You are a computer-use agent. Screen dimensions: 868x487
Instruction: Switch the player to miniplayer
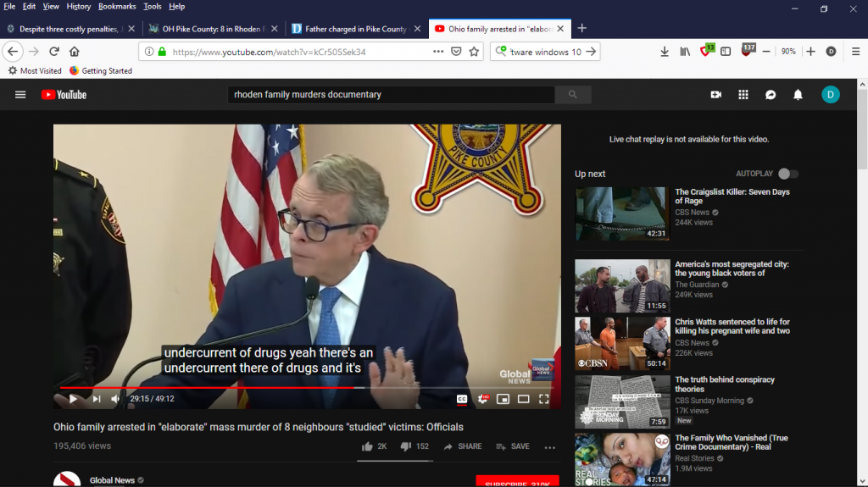click(503, 399)
